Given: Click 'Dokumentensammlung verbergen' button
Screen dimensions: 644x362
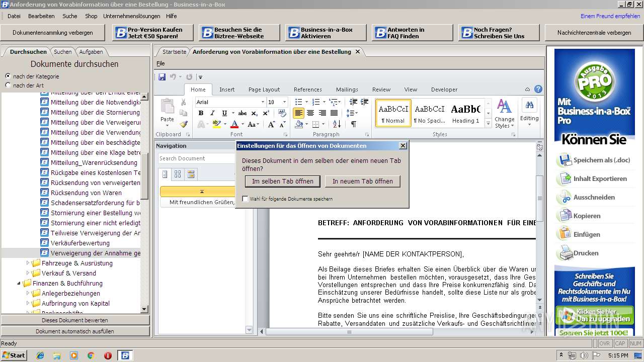Looking at the screenshot, I should [x=53, y=33].
